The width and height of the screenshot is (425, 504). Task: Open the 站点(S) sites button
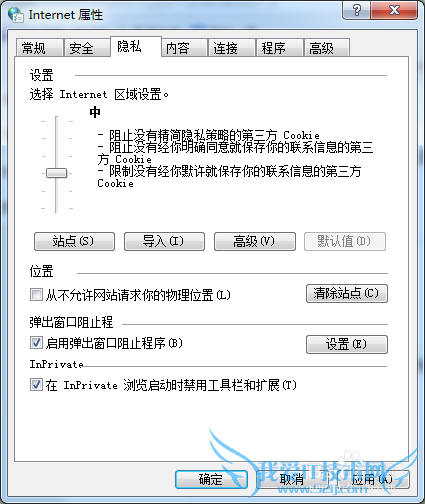point(74,241)
